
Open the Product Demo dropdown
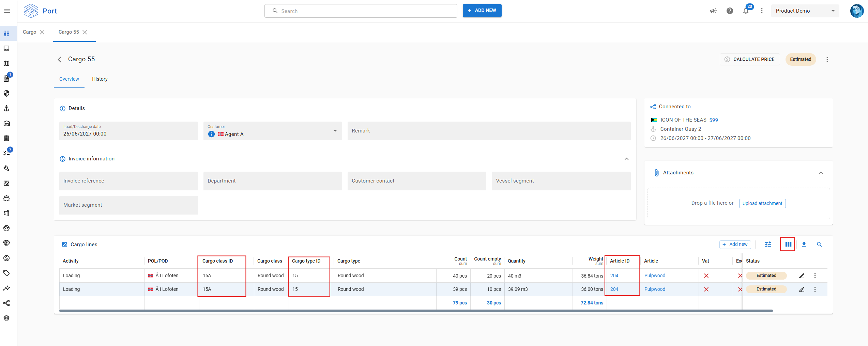tap(805, 11)
